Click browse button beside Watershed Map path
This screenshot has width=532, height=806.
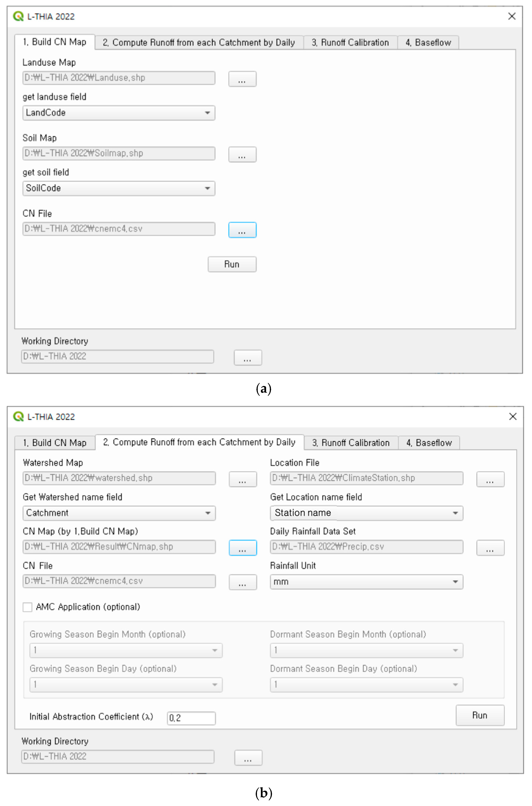pos(242,479)
